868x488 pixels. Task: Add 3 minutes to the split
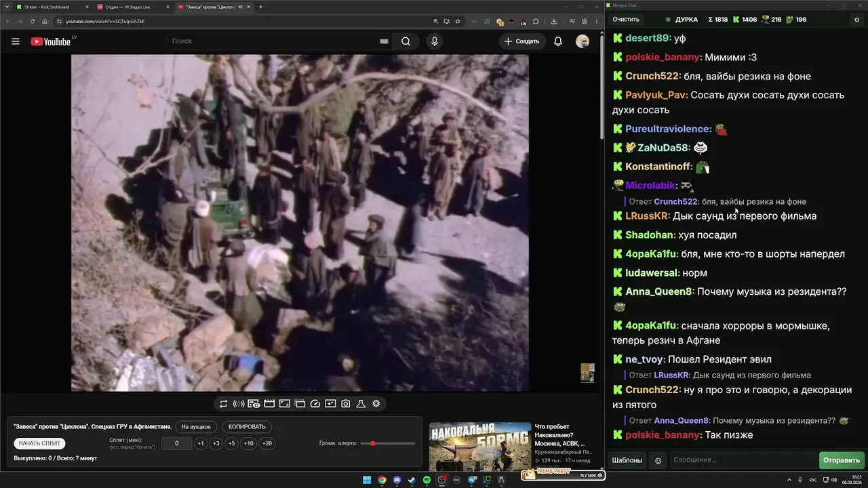[x=216, y=443]
